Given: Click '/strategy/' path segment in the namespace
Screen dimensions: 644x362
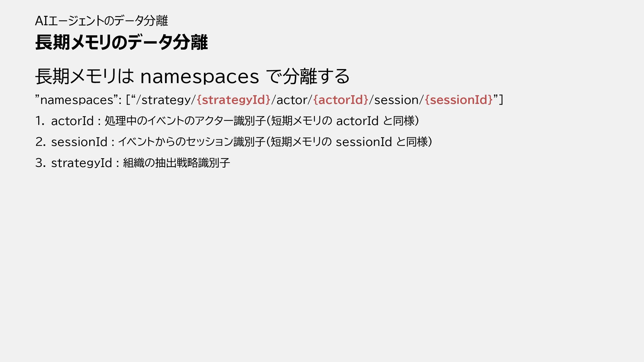Looking at the screenshot, I should pos(165,100).
